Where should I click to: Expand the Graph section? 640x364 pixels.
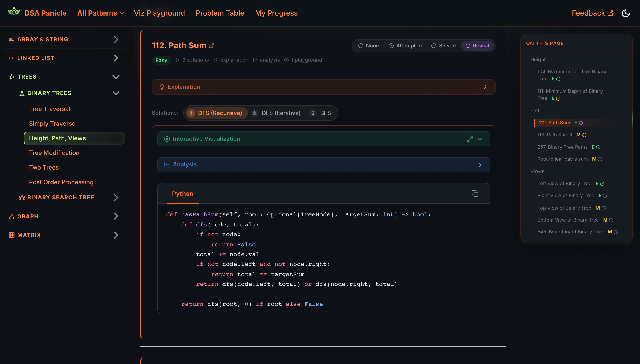coord(116,216)
